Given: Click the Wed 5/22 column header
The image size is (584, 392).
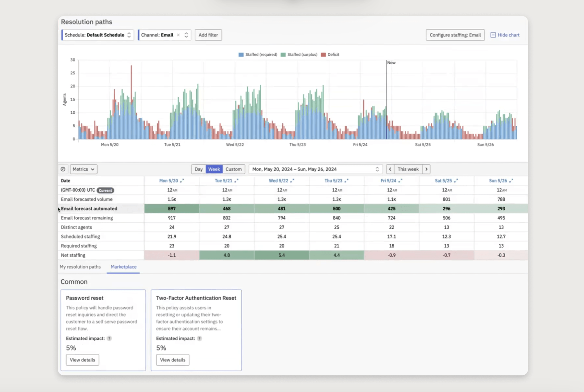Looking at the screenshot, I should pos(278,181).
